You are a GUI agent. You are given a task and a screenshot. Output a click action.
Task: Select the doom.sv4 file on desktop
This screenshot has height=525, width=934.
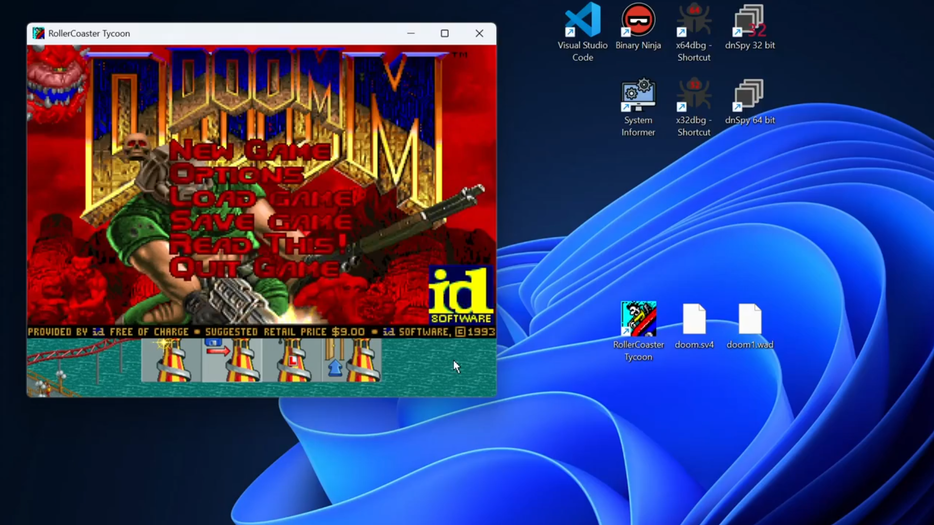[694, 326]
